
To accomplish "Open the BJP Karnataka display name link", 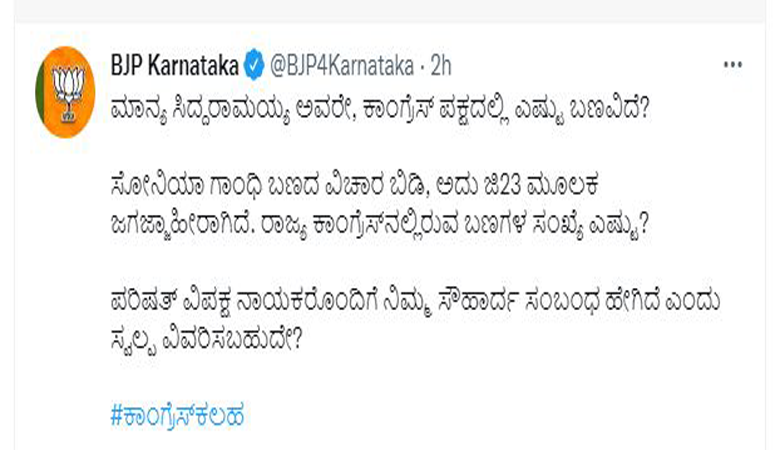I will point(175,65).
